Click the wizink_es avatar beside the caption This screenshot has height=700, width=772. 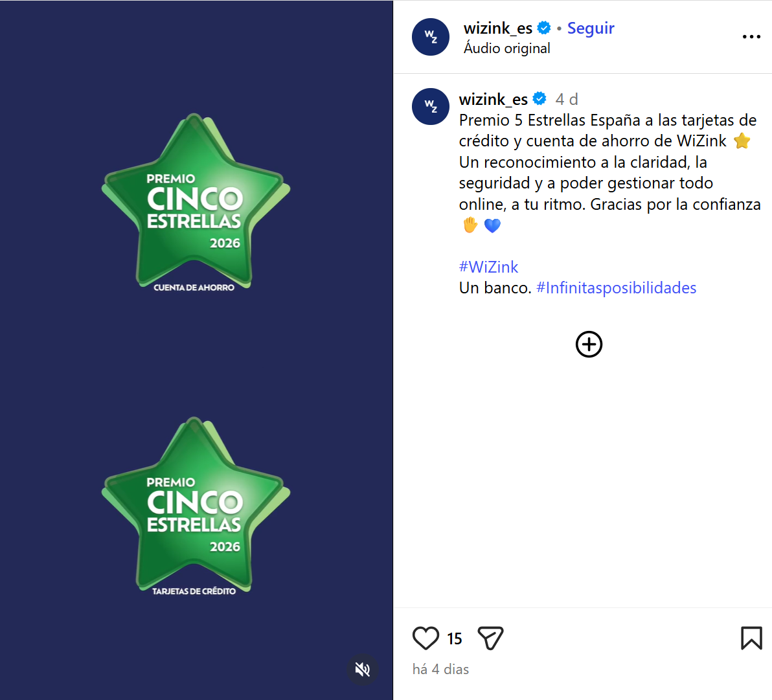[x=431, y=106]
